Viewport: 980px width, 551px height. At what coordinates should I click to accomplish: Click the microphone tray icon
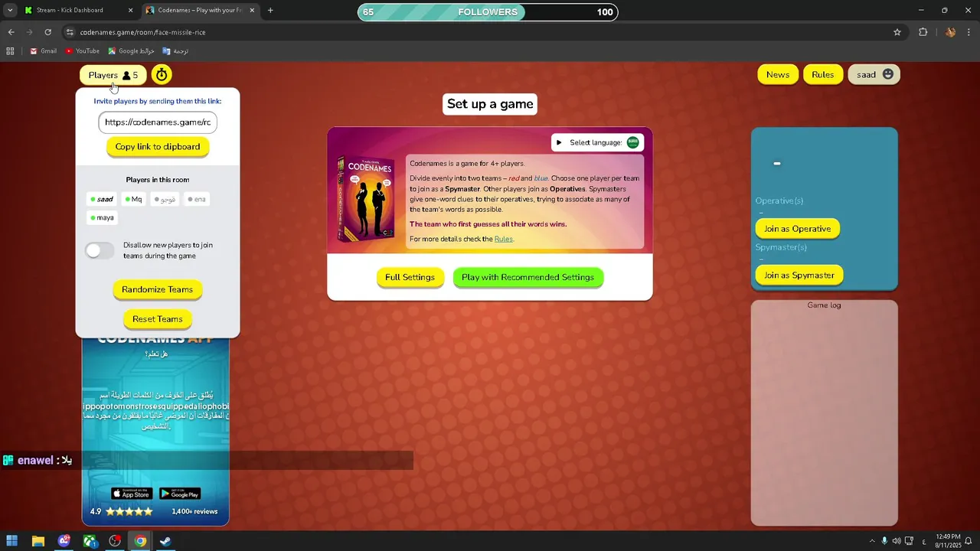click(884, 541)
